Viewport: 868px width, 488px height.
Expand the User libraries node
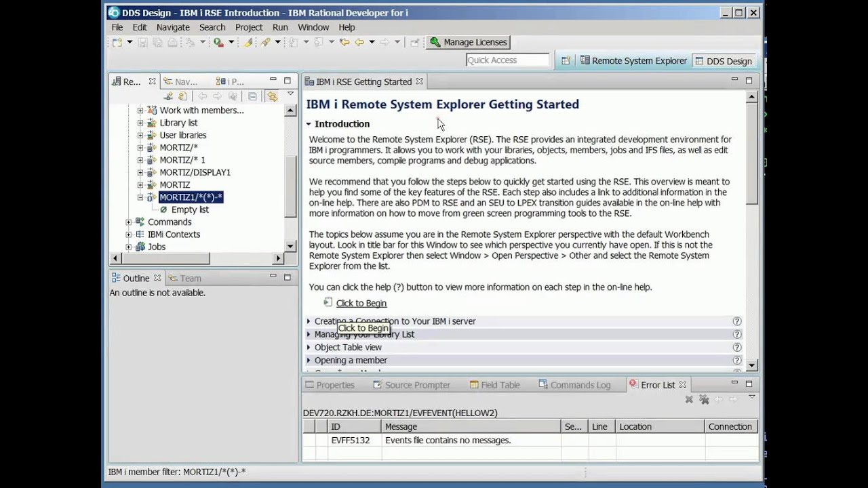[140, 135]
